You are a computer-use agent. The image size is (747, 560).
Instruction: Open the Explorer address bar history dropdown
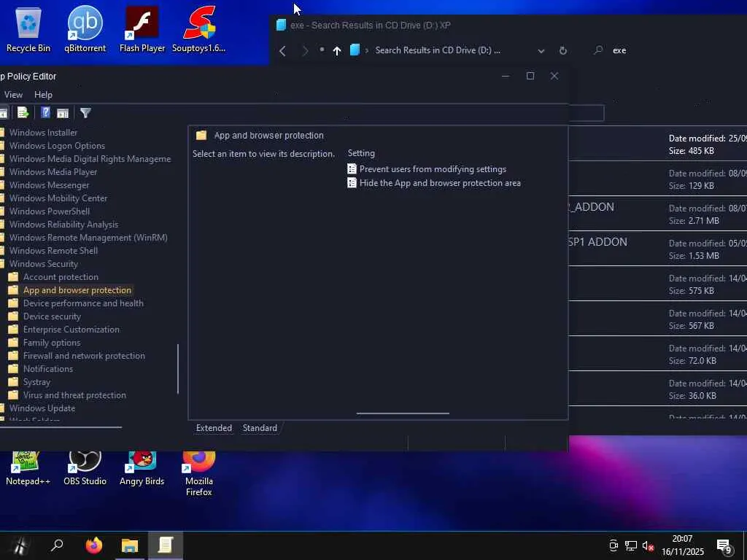[x=541, y=50]
